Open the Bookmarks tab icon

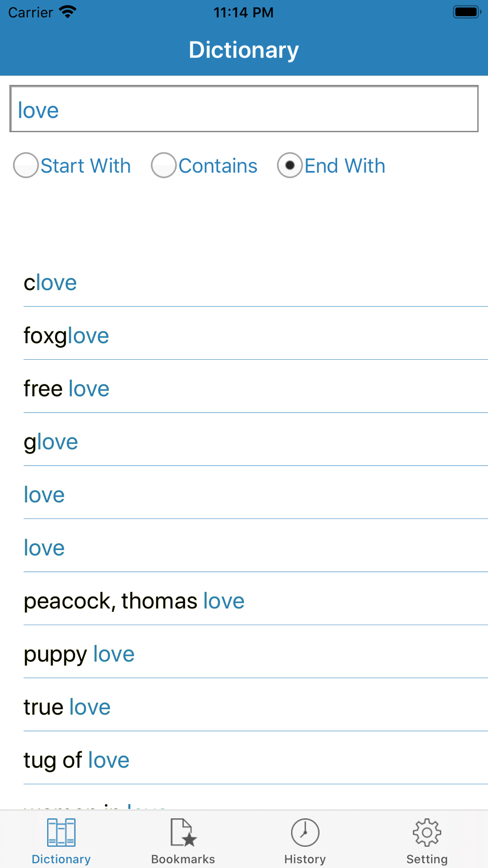[x=183, y=832]
